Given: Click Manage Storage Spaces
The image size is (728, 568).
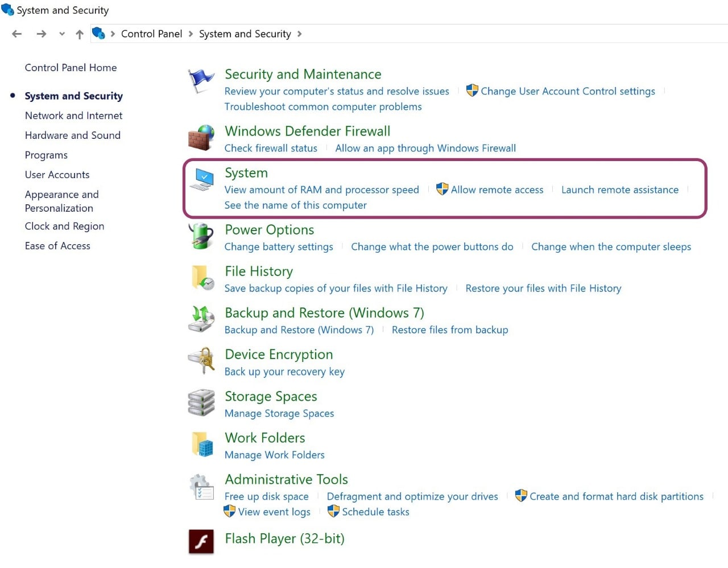Looking at the screenshot, I should tap(279, 414).
